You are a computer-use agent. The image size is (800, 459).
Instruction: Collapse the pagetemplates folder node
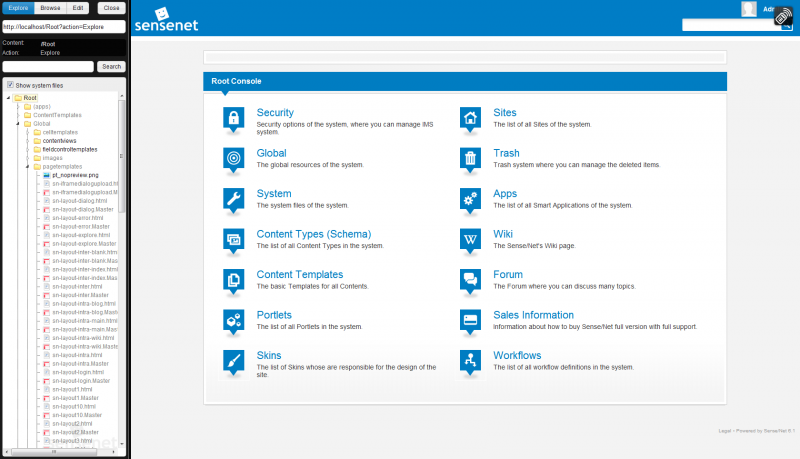[x=28, y=167]
